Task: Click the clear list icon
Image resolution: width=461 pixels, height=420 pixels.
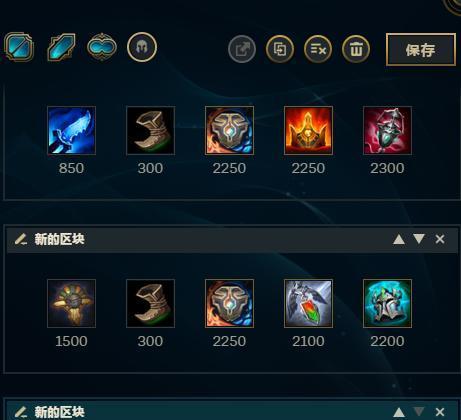Action: (x=318, y=49)
